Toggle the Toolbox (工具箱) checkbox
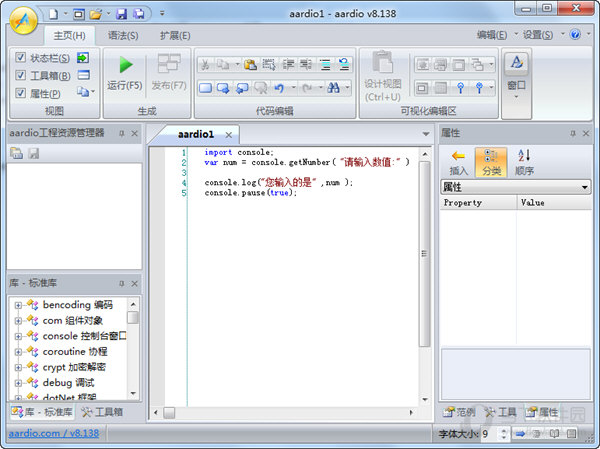The height and width of the screenshot is (449, 600). pos(20,75)
